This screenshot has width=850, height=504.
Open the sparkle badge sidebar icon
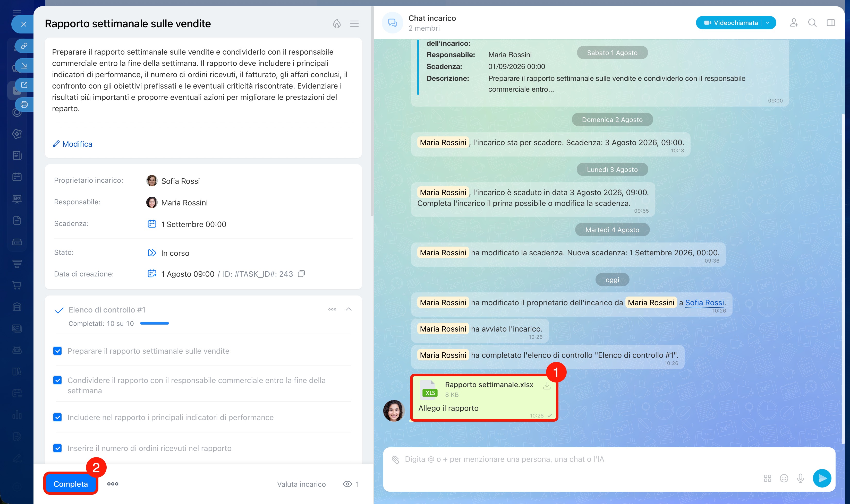tap(17, 134)
